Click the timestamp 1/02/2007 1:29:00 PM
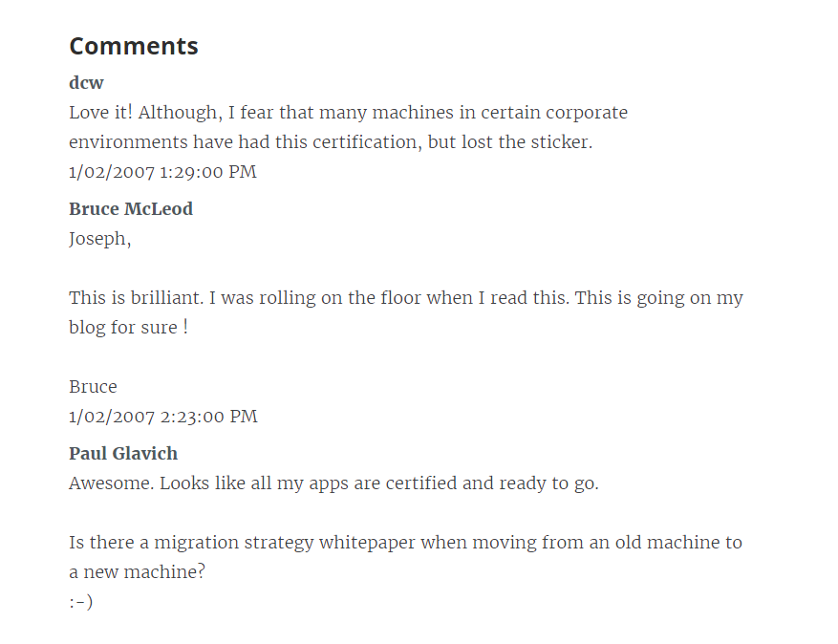Image resolution: width=838 pixels, height=644 pixels. [x=162, y=172]
